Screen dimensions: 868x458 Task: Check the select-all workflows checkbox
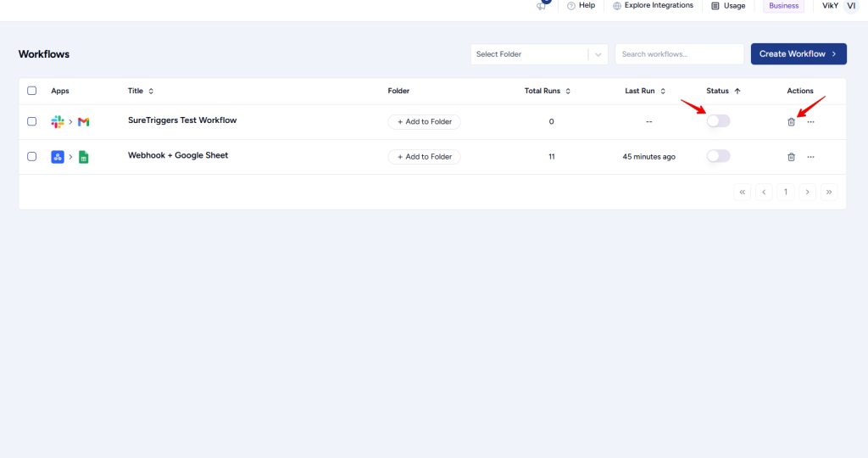click(32, 91)
